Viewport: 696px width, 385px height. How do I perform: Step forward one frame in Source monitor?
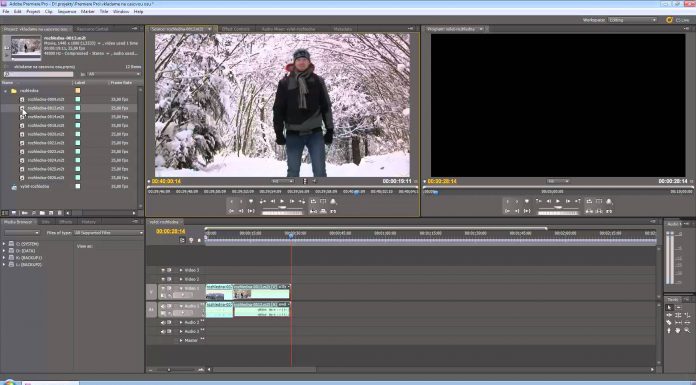click(x=292, y=201)
